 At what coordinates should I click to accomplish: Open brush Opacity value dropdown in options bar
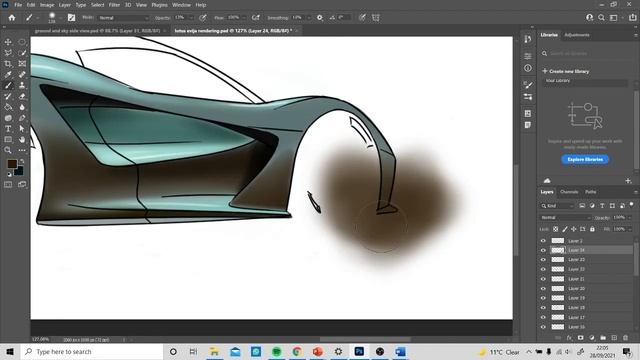tap(191, 18)
